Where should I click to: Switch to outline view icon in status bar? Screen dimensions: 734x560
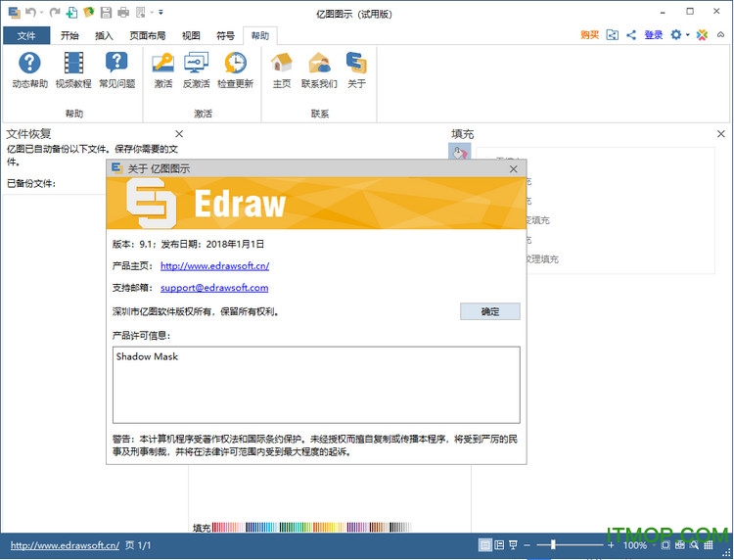point(499,544)
